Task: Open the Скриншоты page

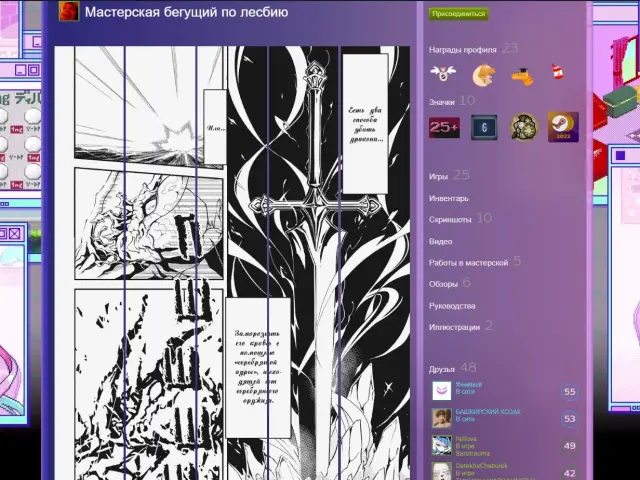Action: pos(450,219)
